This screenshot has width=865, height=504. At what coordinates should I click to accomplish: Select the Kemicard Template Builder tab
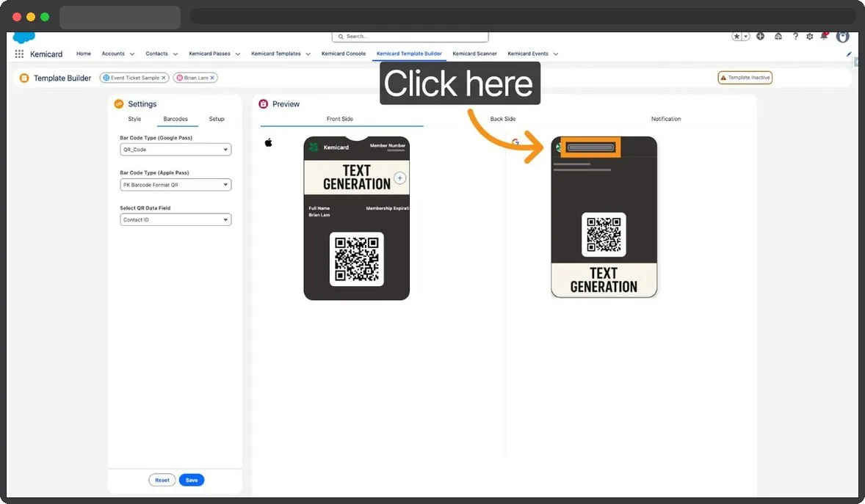[409, 54]
